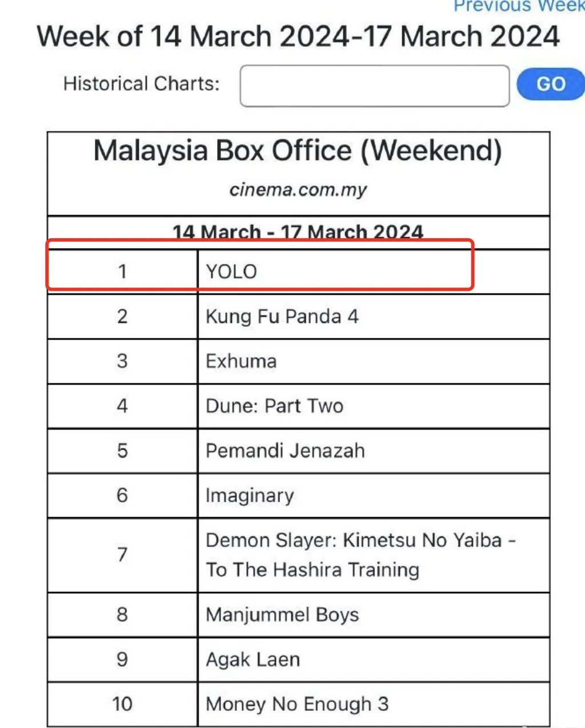The image size is (585, 728).
Task: Click the Kung Fu Panda 4 title
Action: (282, 317)
